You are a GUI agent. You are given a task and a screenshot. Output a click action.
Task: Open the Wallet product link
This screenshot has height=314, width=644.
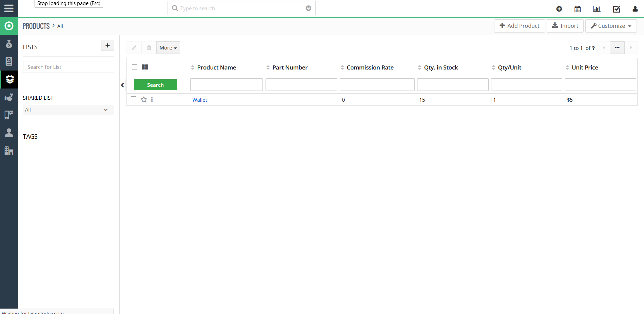200,100
